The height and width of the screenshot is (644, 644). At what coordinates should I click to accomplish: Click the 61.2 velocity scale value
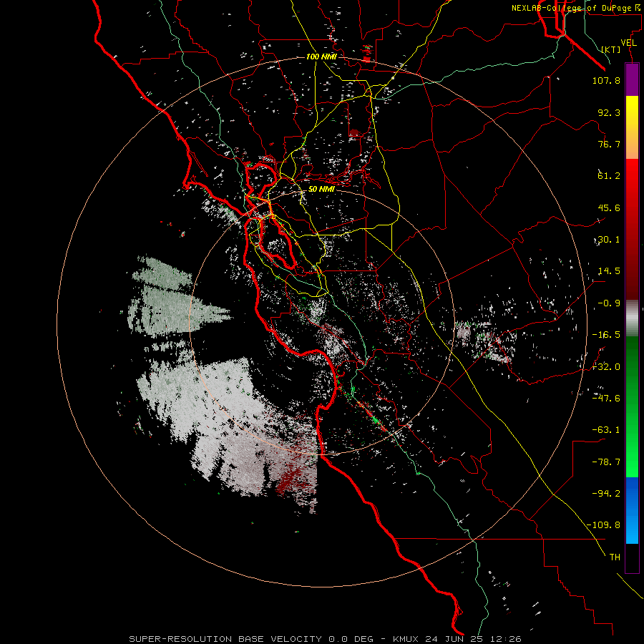tap(609, 176)
